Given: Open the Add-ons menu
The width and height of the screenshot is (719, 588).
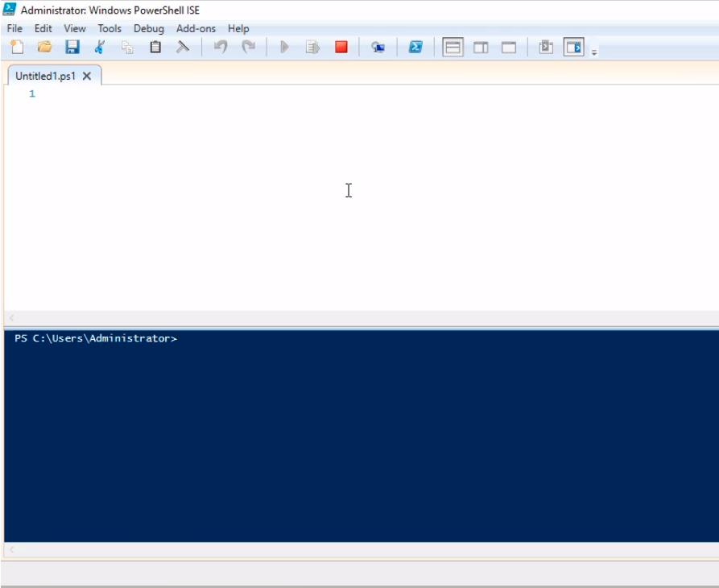Looking at the screenshot, I should click(196, 28).
